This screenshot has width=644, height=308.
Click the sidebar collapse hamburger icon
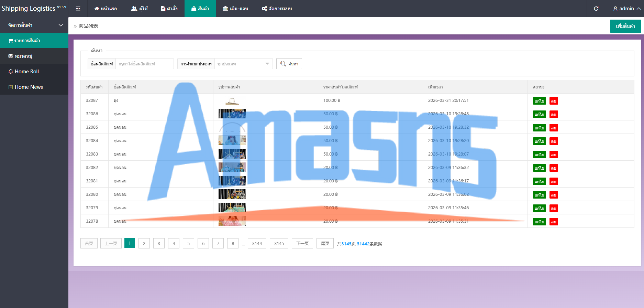tap(78, 9)
